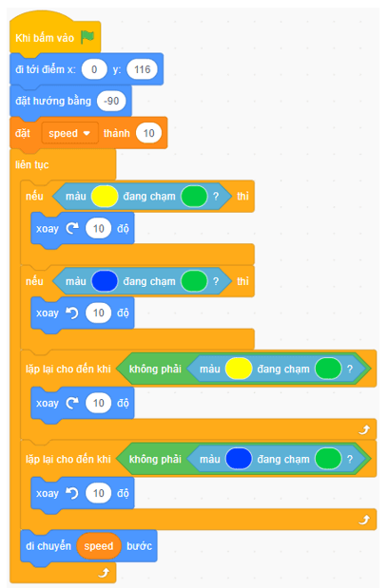Click the speed variable reporter in move block
388x588 pixels.
(x=99, y=546)
